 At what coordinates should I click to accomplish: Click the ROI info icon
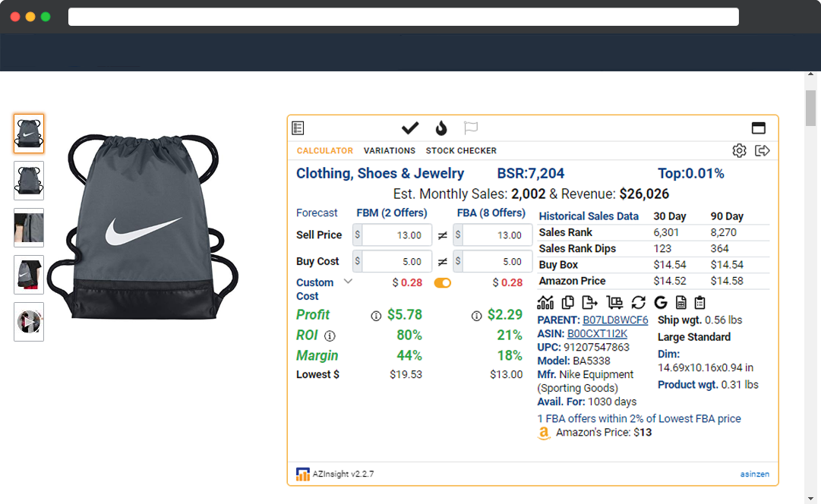pos(330,336)
